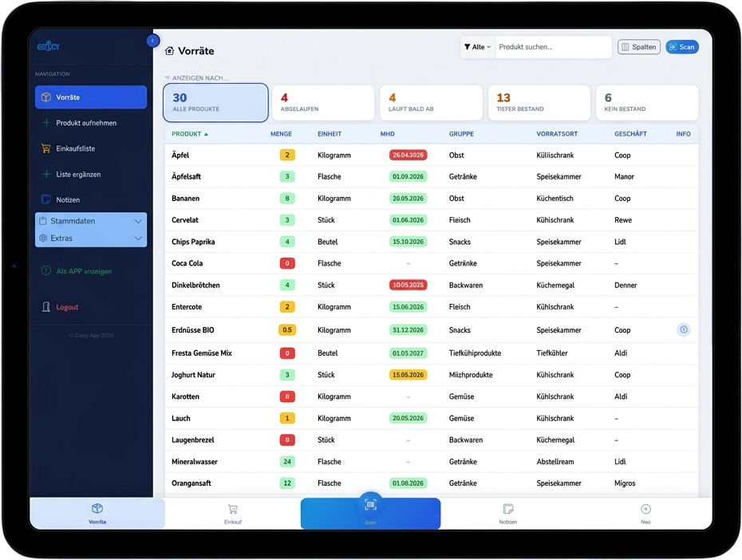Switch to the Einkauf bottom tab
742x560 pixels.
pos(233,514)
